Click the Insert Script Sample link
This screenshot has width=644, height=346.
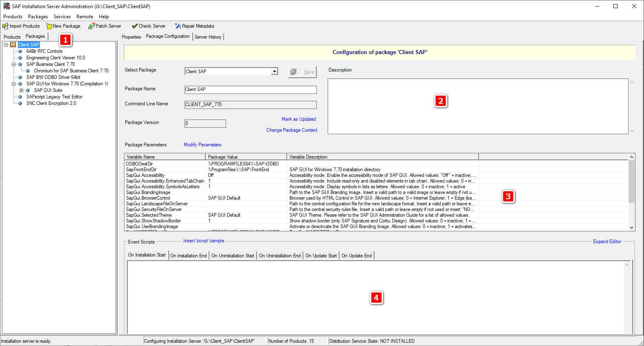click(204, 241)
